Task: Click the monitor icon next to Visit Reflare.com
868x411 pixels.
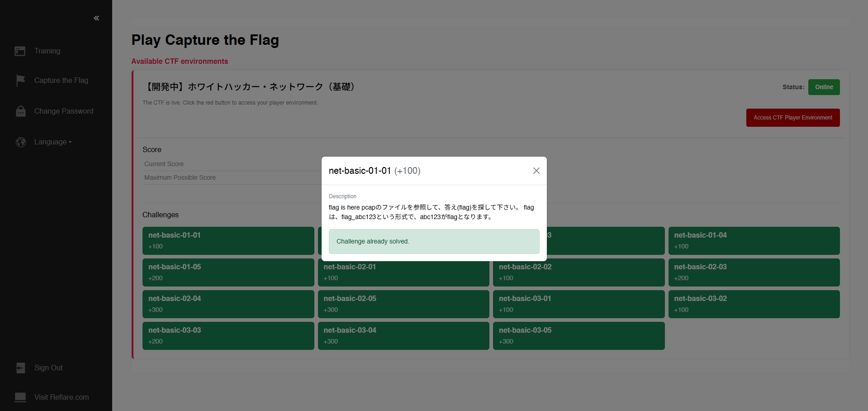Action: point(20,397)
